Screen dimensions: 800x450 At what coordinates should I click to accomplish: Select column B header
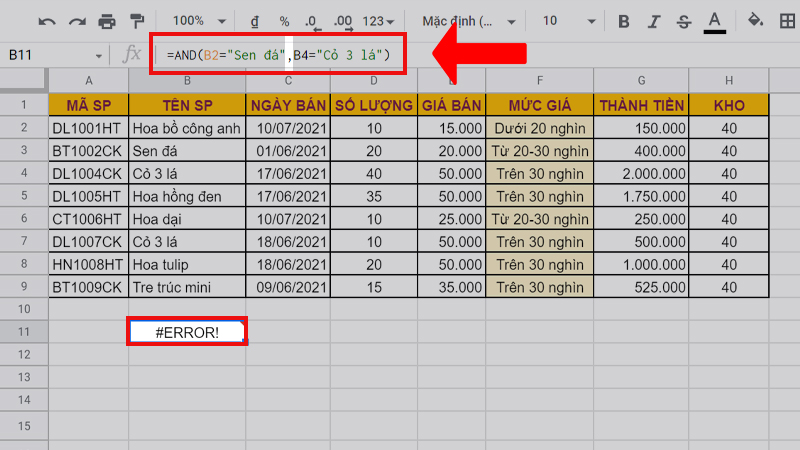pyautogui.click(x=187, y=81)
